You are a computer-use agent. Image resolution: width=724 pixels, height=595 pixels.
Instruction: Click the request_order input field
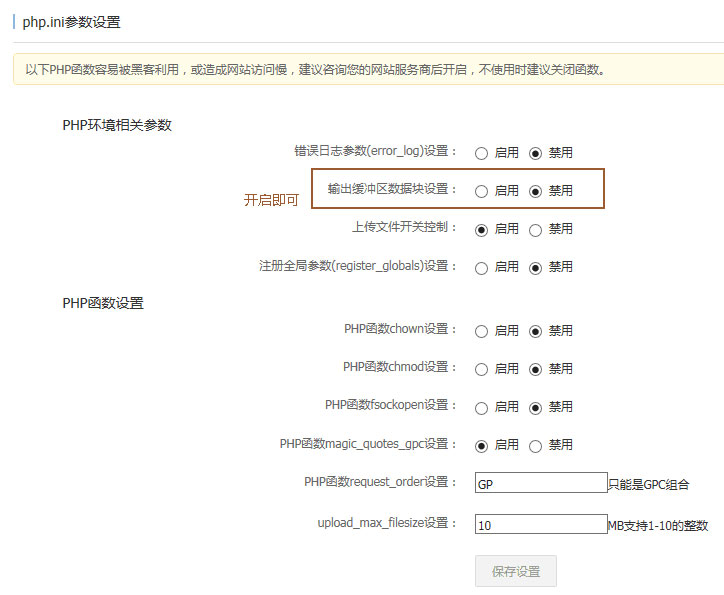[x=541, y=484]
